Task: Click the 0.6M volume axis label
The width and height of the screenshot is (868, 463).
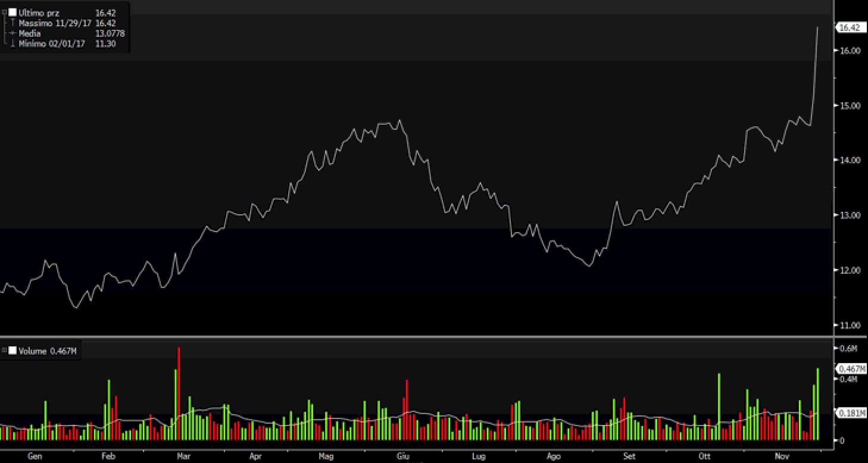Action: [x=848, y=348]
